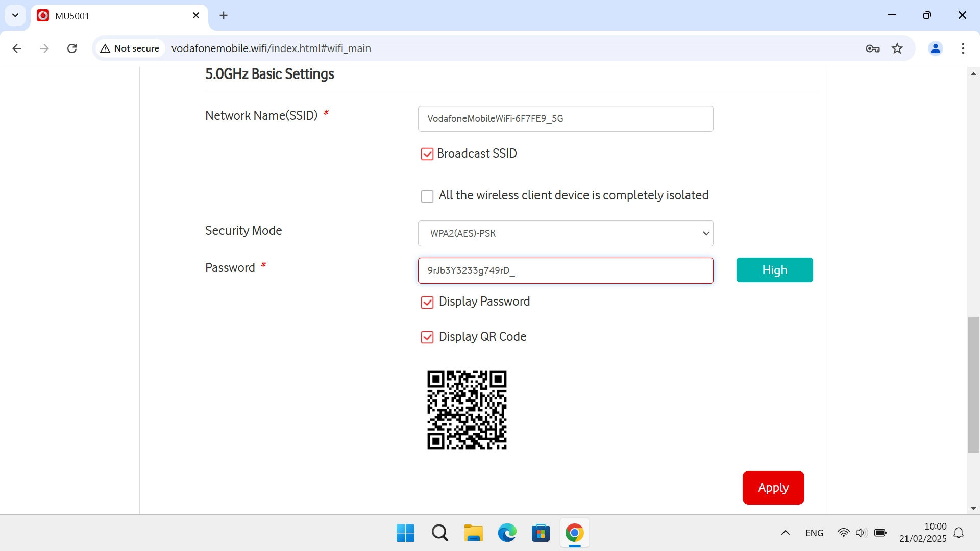
Task: Click the browser reload page icon
Action: point(72,48)
